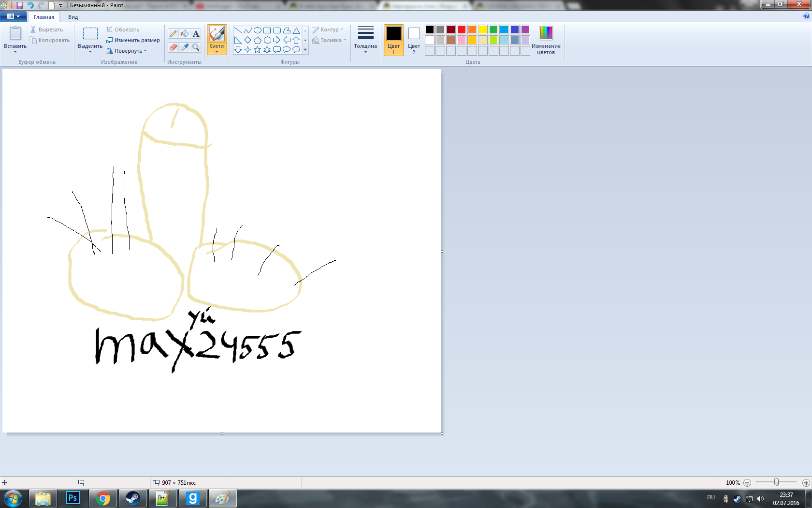Open the Заливка fill dropdown

(x=330, y=40)
